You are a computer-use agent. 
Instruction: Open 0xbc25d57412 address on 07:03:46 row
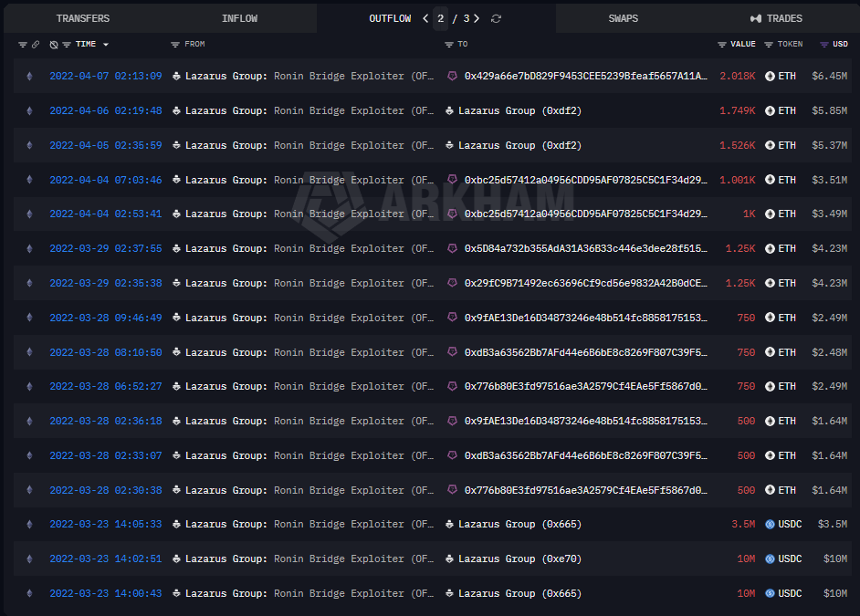586,180
